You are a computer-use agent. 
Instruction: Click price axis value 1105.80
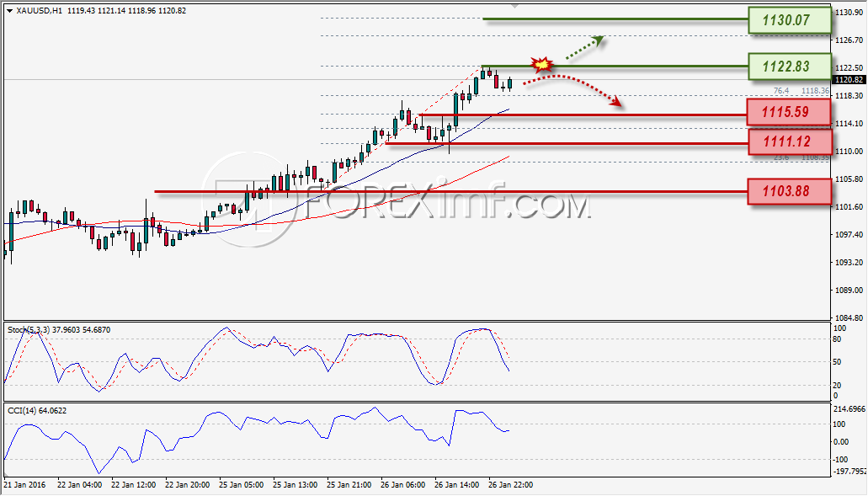pyautogui.click(x=849, y=179)
